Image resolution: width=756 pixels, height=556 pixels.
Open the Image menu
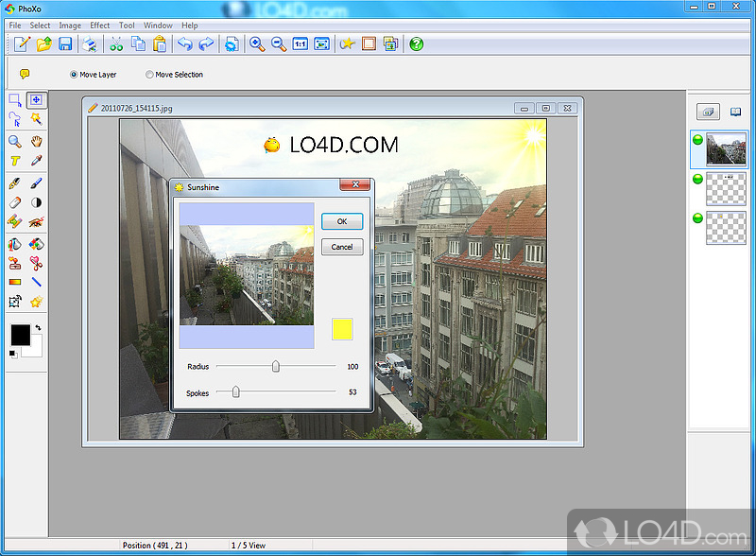click(x=70, y=26)
